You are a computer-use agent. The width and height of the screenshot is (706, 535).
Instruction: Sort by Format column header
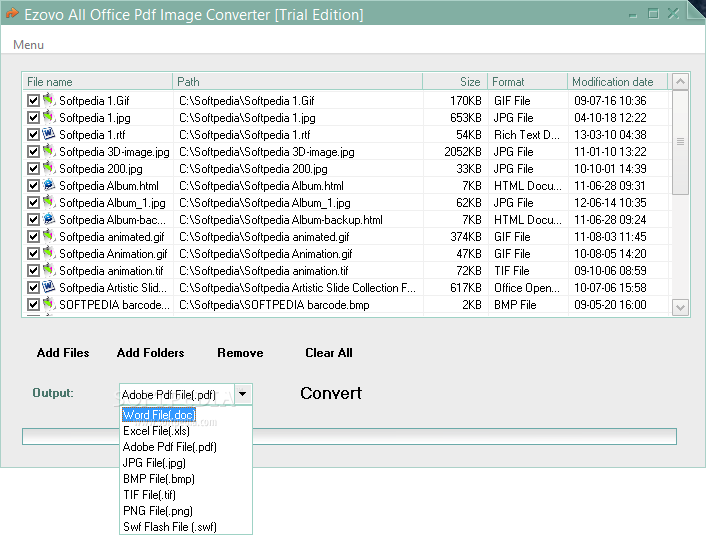(527, 82)
